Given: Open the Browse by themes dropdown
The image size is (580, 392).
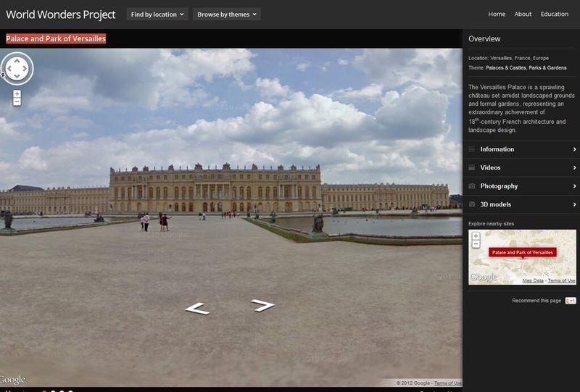Looking at the screenshot, I should pyautogui.click(x=227, y=14).
